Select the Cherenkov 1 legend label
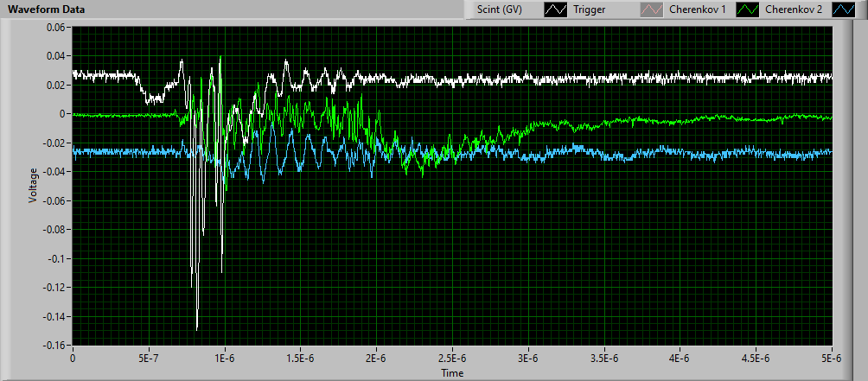868x381 pixels. [698, 10]
